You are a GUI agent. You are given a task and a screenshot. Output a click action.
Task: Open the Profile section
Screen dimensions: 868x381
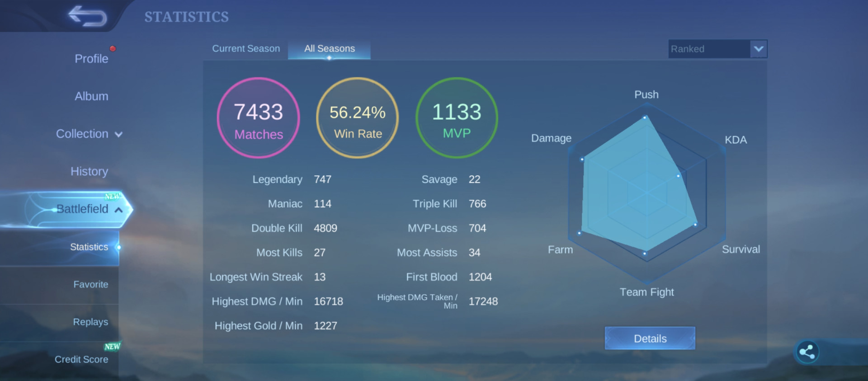[x=91, y=59]
